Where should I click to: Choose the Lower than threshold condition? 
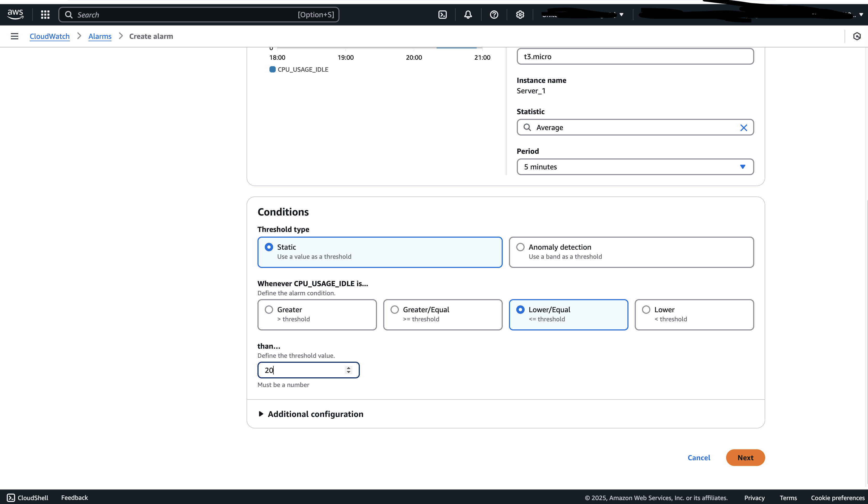[x=694, y=314]
